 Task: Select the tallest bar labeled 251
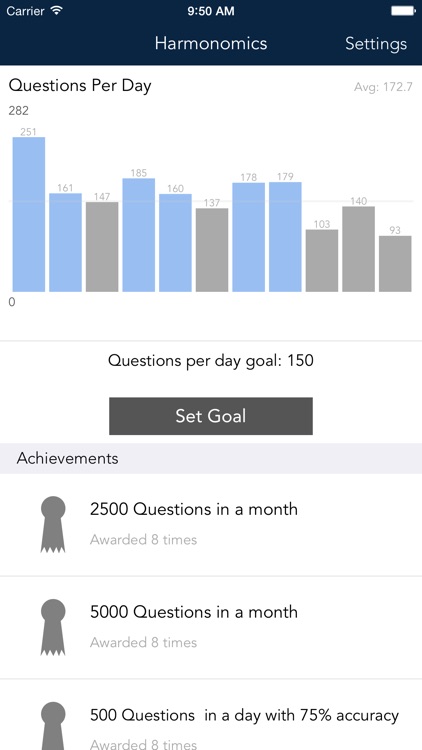pos(29,214)
